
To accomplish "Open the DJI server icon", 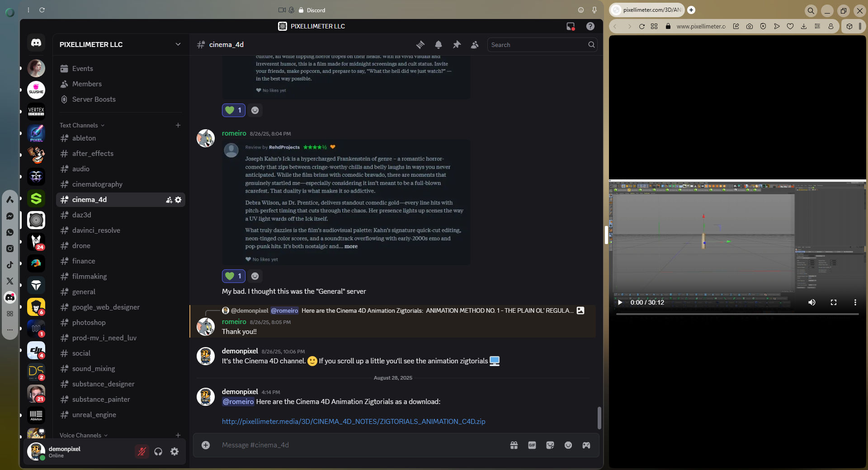I will pos(36,350).
